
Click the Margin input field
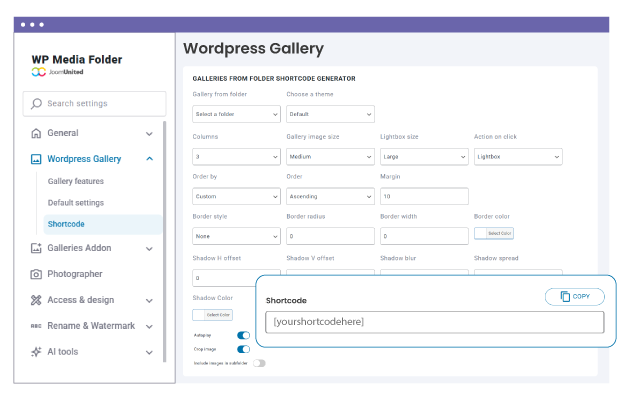pos(424,196)
